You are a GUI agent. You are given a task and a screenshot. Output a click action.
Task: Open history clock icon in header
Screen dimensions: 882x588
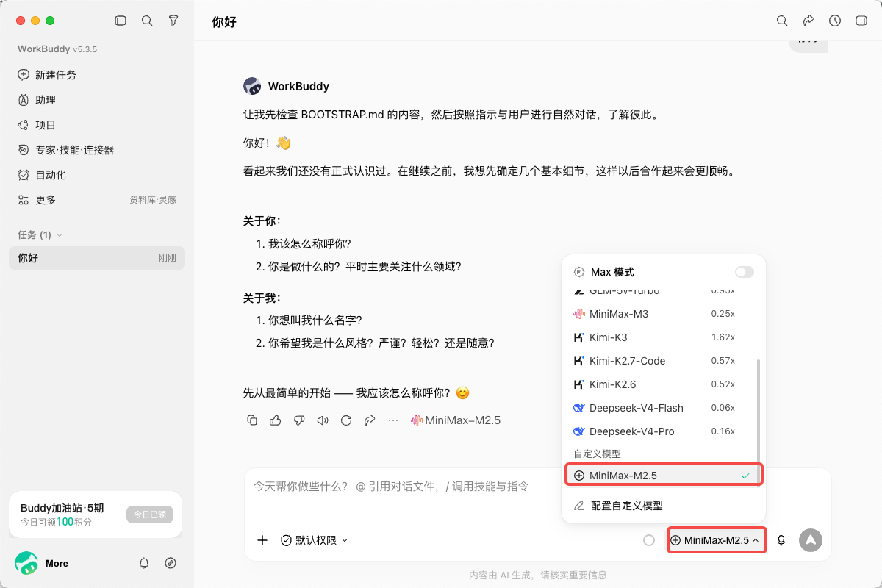click(x=835, y=21)
